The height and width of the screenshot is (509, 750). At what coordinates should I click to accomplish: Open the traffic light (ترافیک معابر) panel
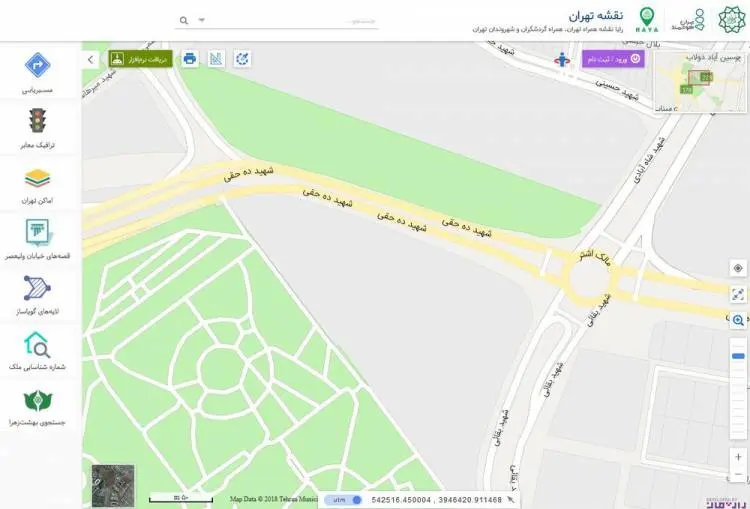(38, 120)
